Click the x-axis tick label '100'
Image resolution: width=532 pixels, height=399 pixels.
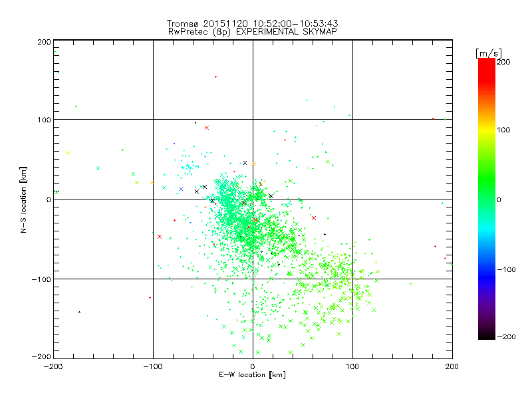click(x=352, y=366)
